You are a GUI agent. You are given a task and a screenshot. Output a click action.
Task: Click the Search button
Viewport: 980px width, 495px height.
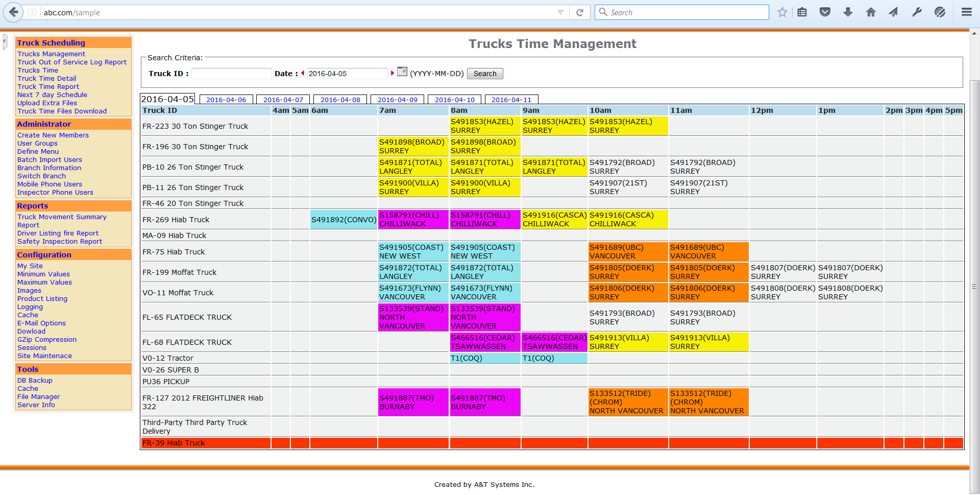point(484,73)
